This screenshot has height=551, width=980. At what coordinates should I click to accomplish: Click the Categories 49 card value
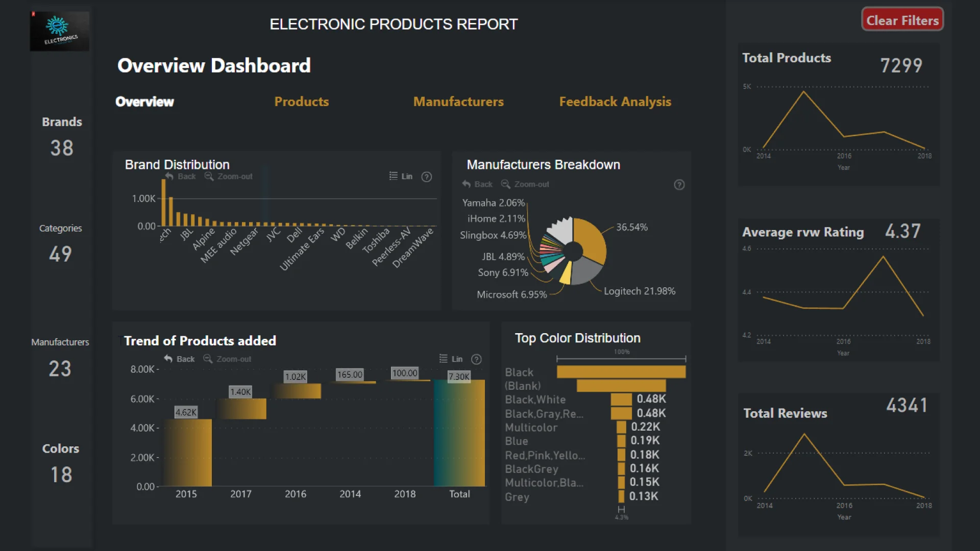click(60, 254)
